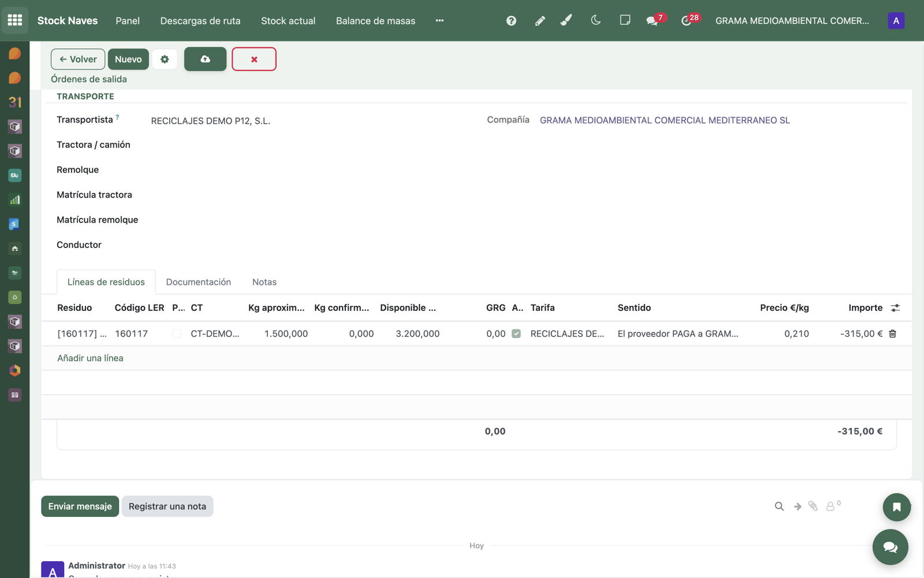924x578 pixels.
Task: Create a new record with Nuevo
Action: (x=128, y=59)
